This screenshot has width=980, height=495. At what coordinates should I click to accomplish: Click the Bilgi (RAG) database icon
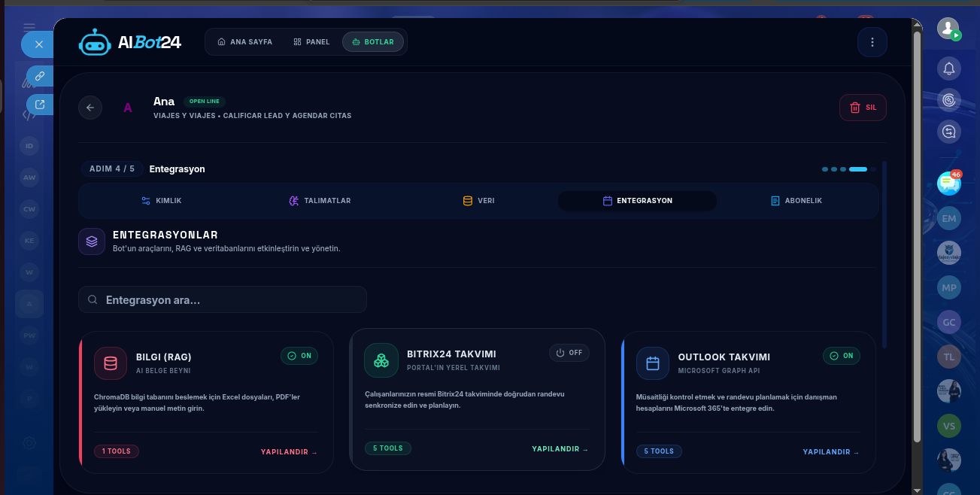tap(111, 363)
